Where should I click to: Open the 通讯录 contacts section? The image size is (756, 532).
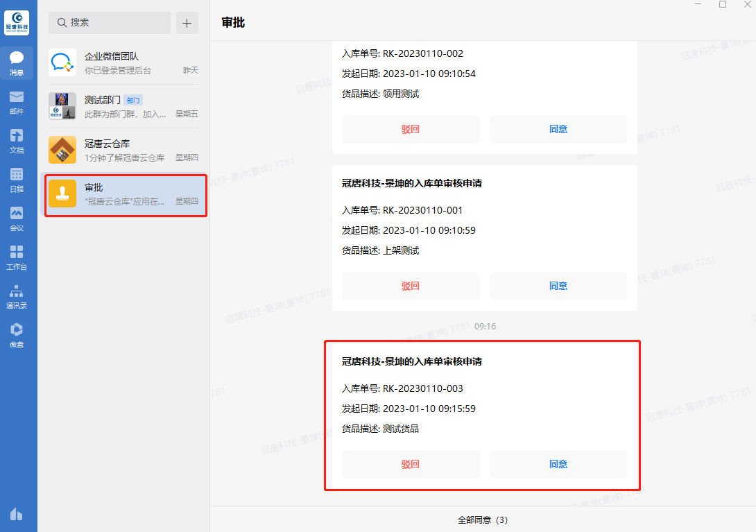[17, 297]
